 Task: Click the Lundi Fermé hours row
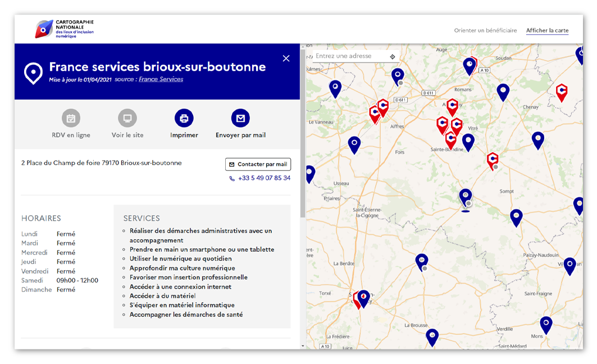pyautogui.click(x=48, y=234)
